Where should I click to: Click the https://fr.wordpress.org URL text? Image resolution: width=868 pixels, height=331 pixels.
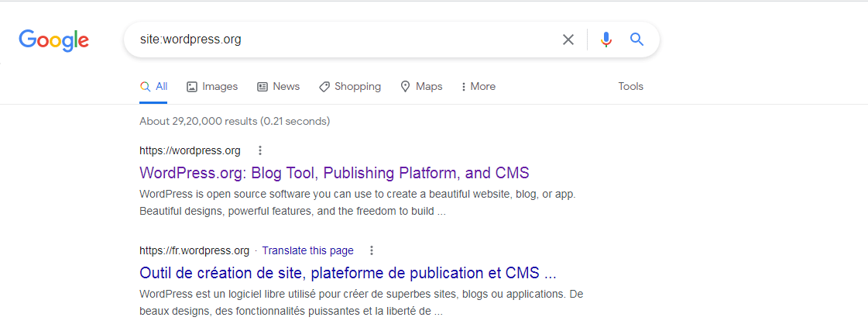point(194,250)
